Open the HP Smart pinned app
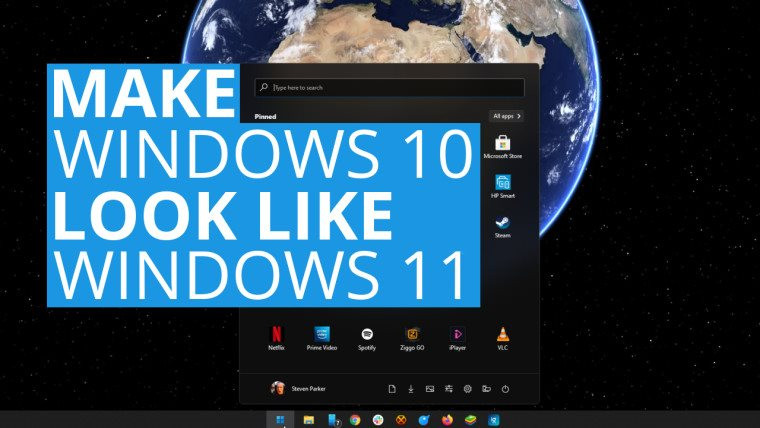Screen dimensions: 760x428 pos(503,187)
